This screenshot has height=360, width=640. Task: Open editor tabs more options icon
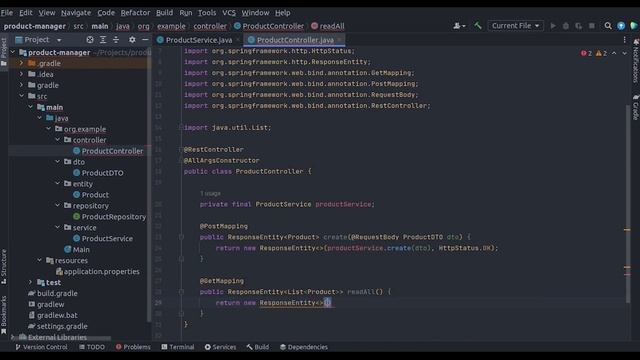(624, 40)
